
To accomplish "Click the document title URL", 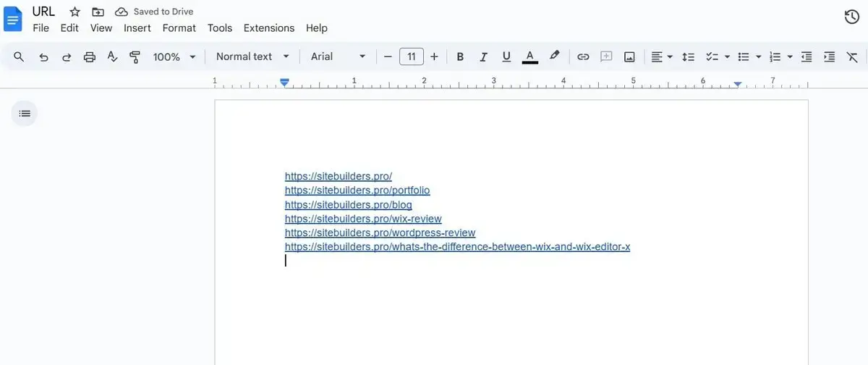I will [x=43, y=11].
